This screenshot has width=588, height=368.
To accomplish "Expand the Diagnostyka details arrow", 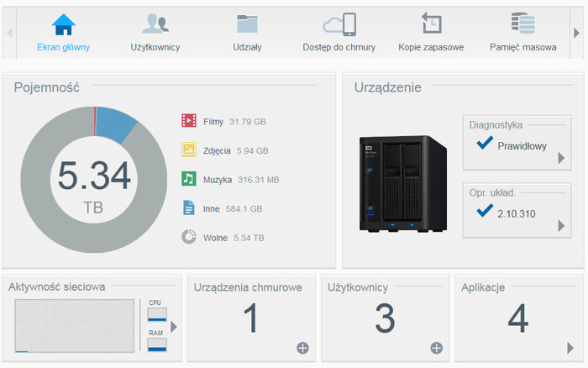I will point(561,157).
